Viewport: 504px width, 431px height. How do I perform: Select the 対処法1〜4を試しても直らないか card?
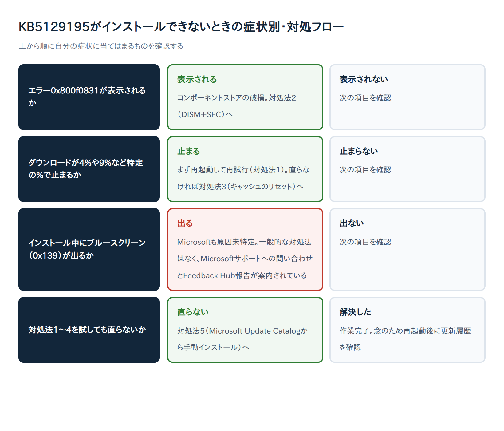pos(89,330)
